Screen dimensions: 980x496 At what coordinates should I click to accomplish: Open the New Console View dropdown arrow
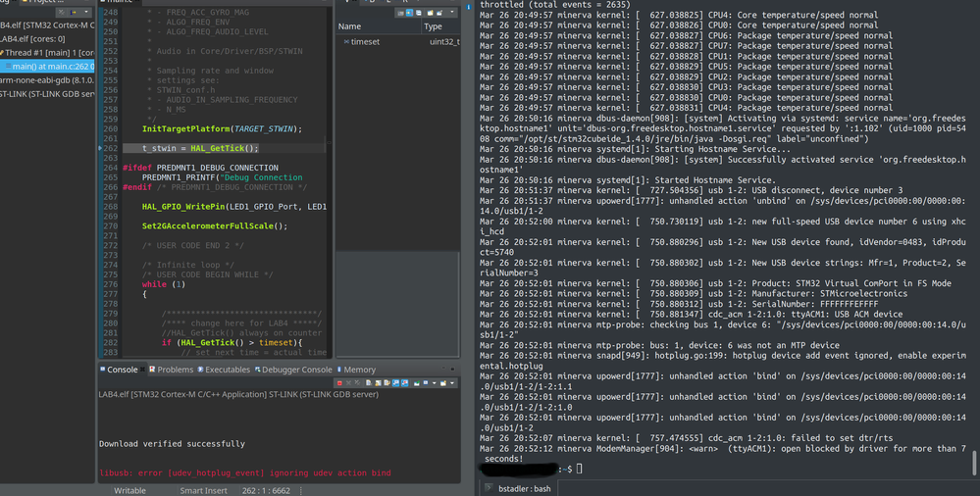[452, 383]
